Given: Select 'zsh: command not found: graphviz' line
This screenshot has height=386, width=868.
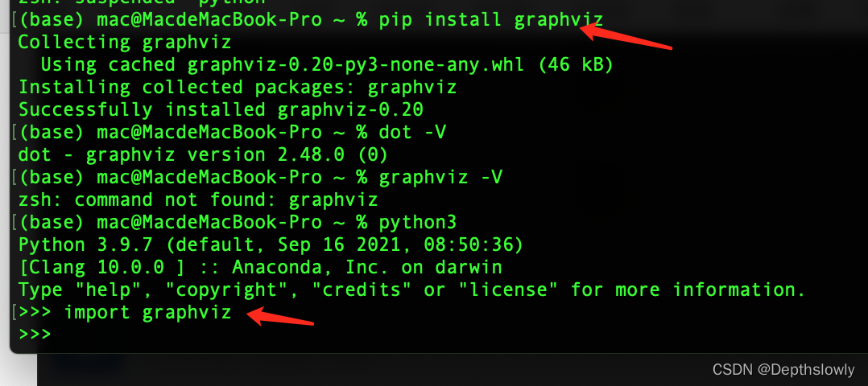Looking at the screenshot, I should pos(198,199).
